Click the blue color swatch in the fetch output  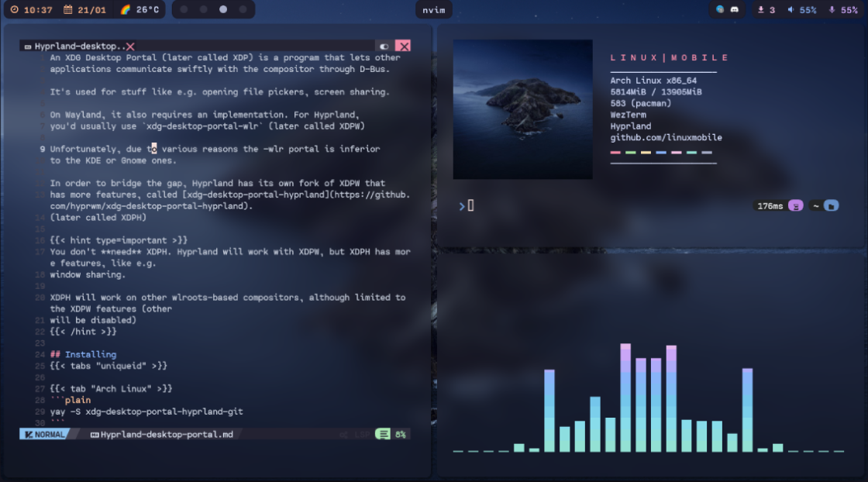coord(661,152)
